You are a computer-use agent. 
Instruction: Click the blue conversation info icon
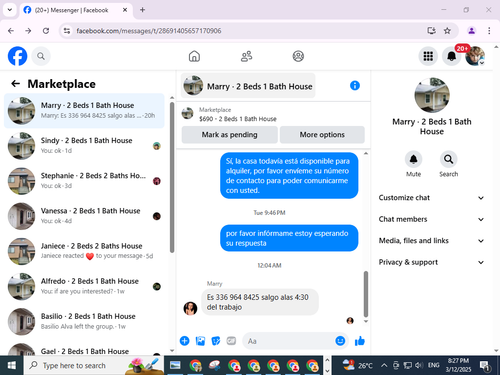(x=355, y=86)
